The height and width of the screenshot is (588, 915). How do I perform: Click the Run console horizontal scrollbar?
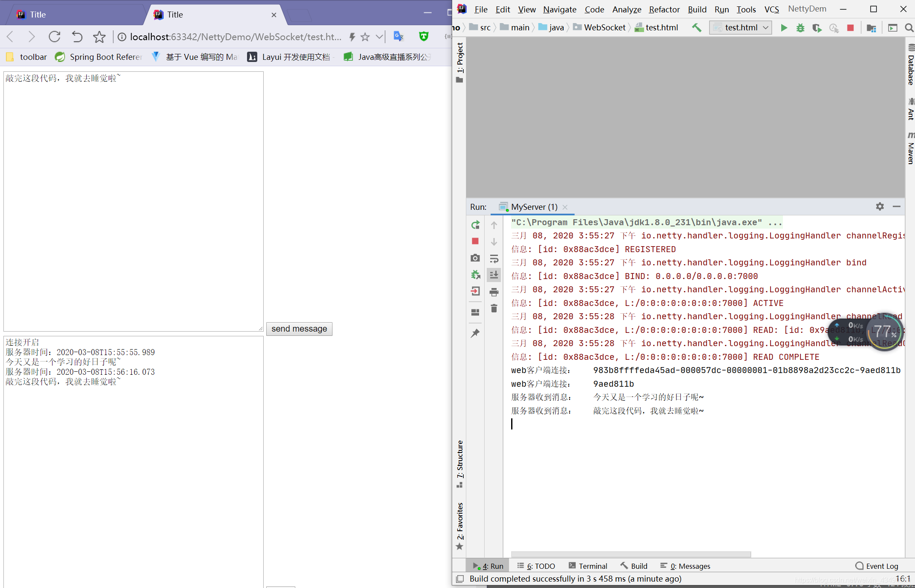(x=631, y=554)
